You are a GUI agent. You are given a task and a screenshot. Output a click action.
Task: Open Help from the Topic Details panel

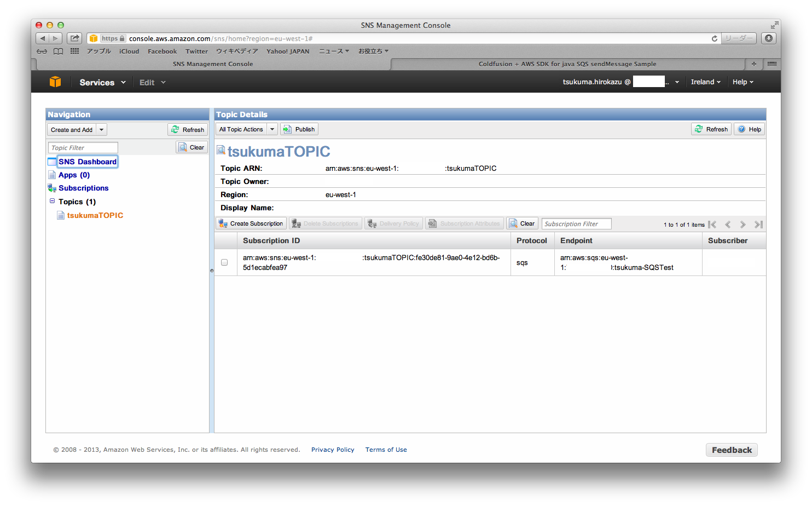(x=749, y=129)
